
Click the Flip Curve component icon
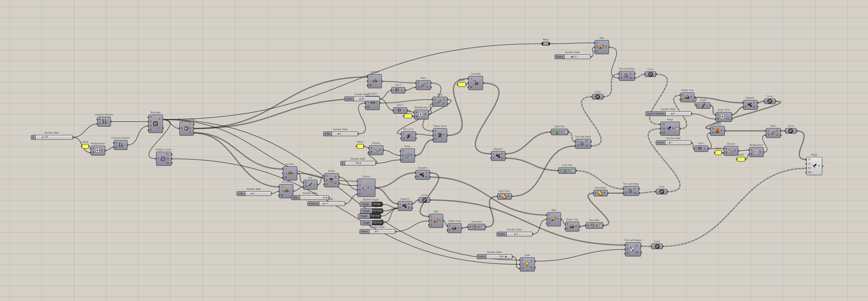[408, 136]
